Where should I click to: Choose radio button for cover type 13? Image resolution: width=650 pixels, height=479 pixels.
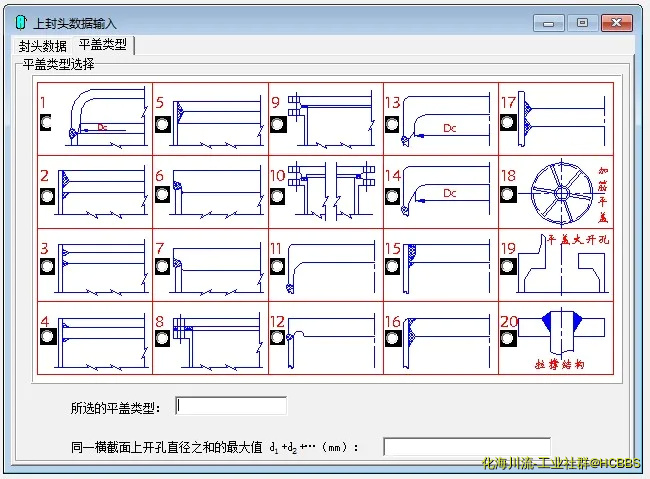392,124
